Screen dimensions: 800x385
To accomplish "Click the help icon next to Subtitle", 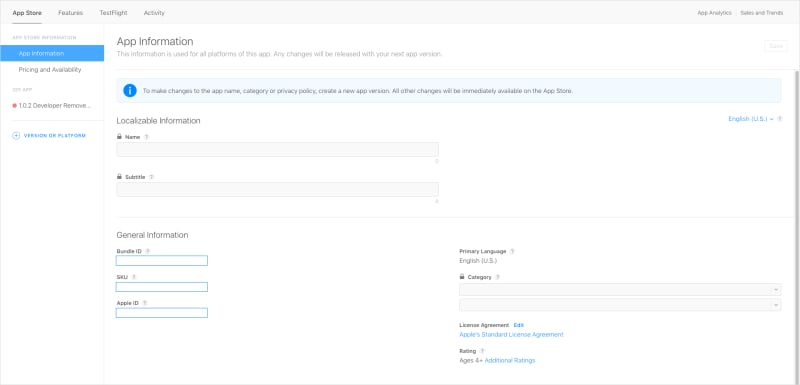I will [x=152, y=177].
